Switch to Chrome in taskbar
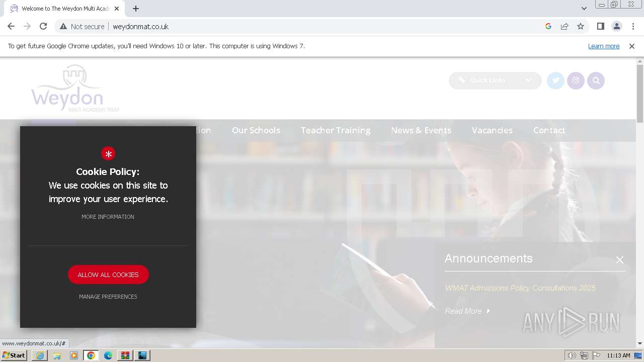This screenshot has width=644, height=362. pyautogui.click(x=91, y=355)
